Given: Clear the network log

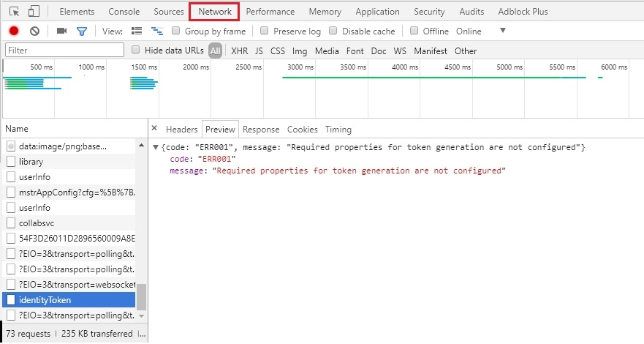Looking at the screenshot, I should point(34,31).
